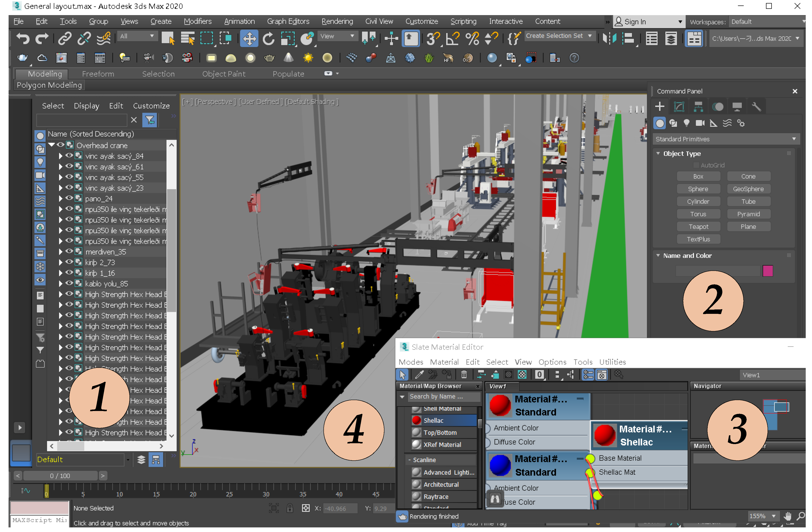Select the Lights category in Create panel
812x532 pixels.
tap(687, 123)
